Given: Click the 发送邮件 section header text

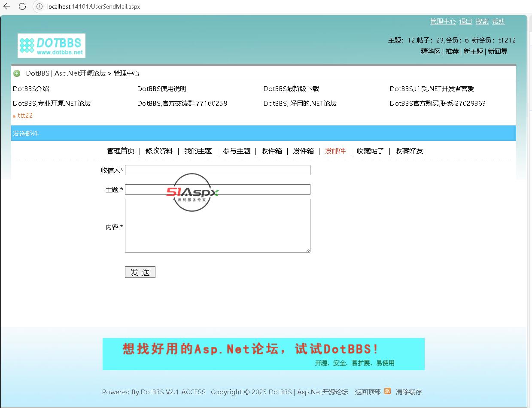Looking at the screenshot, I should tap(26, 134).
